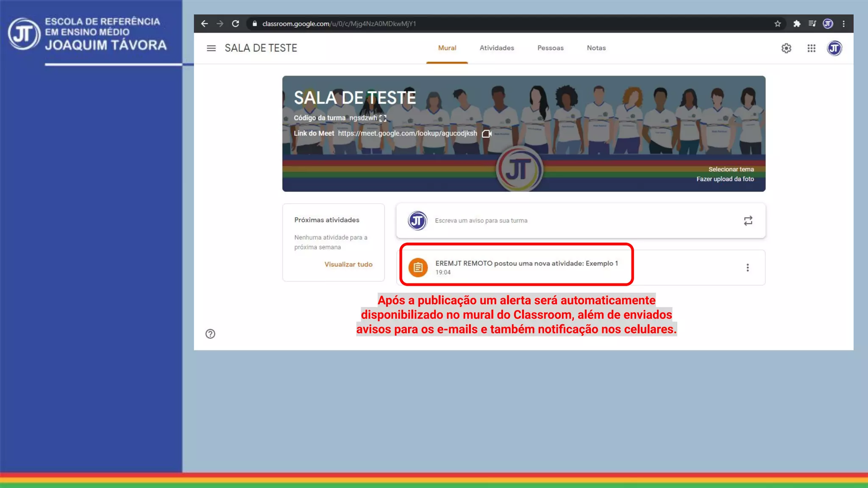Click the 19:04 post timestamp
The height and width of the screenshot is (488, 868).
[x=443, y=272]
